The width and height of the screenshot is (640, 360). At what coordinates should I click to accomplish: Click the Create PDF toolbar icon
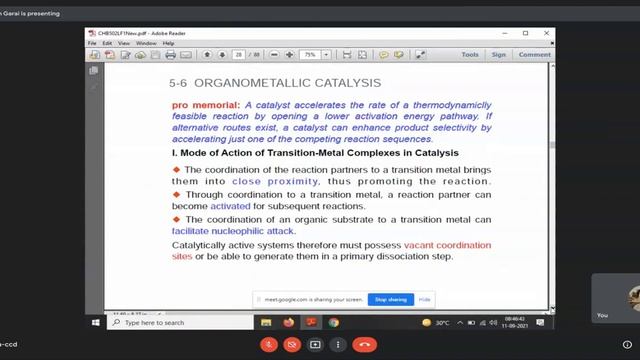click(110, 55)
